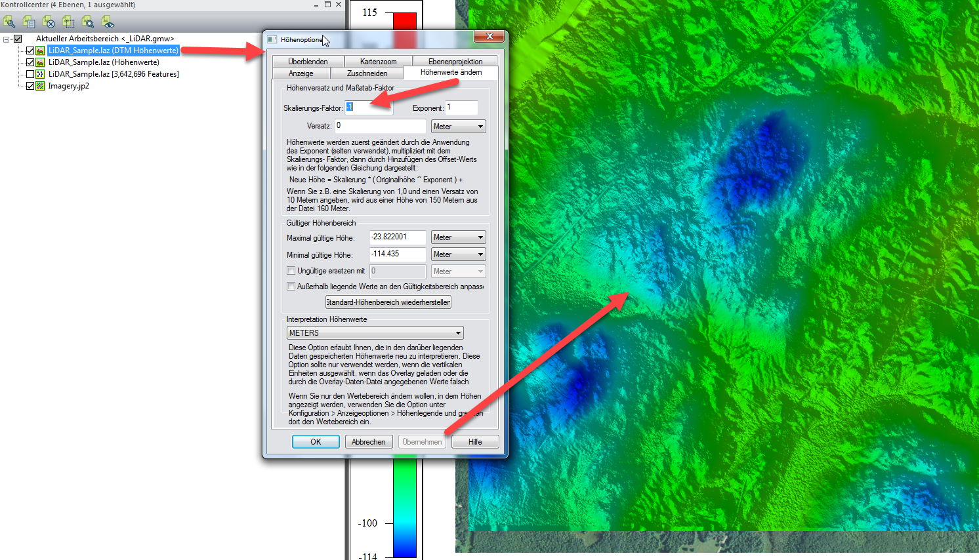This screenshot has width=979, height=560.
Task: Switch to Anzeige tab
Action: pyautogui.click(x=301, y=73)
